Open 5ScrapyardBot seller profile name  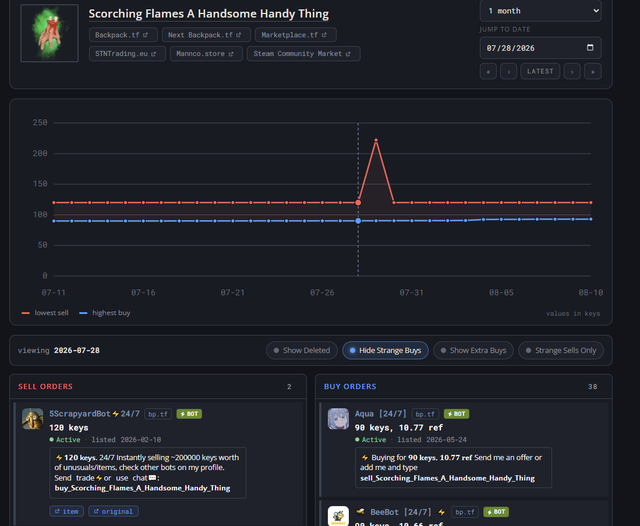coord(94,414)
